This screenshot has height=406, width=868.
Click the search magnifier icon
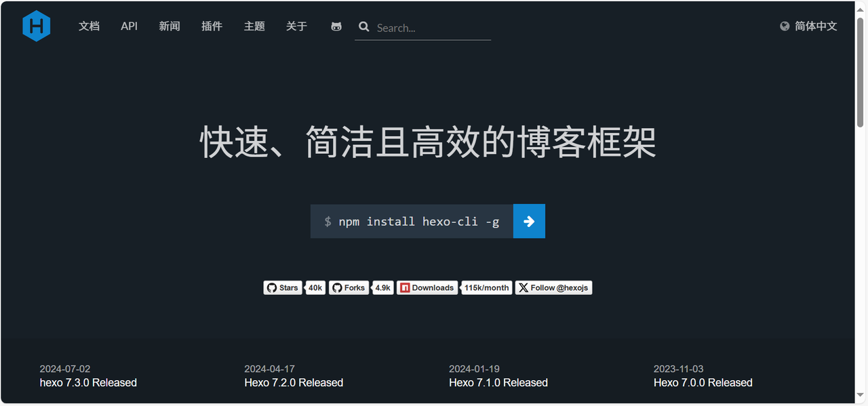(x=364, y=27)
